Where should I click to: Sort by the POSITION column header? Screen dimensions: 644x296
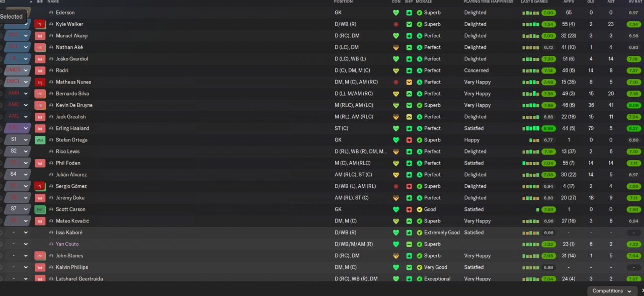343,2
